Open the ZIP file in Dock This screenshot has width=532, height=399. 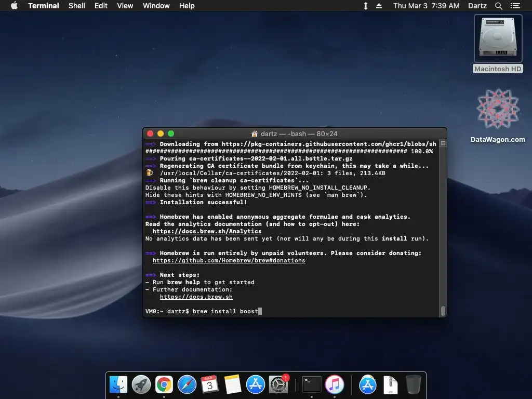(391, 384)
